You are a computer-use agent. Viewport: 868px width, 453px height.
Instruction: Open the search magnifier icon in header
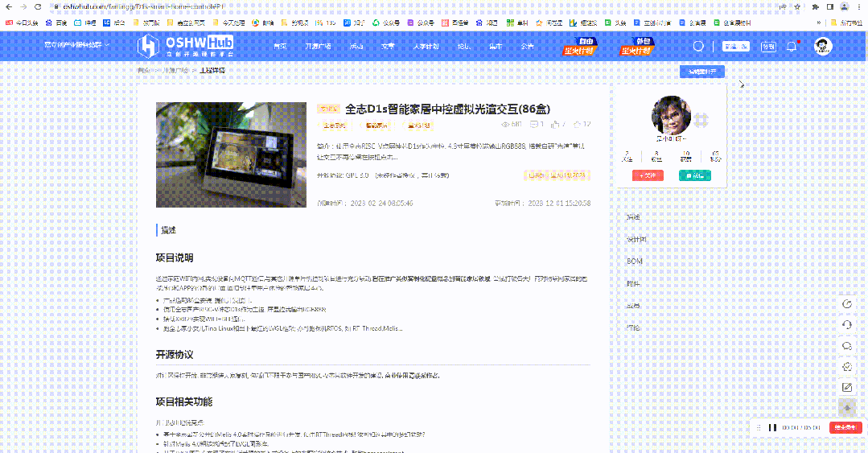pyautogui.click(x=698, y=47)
